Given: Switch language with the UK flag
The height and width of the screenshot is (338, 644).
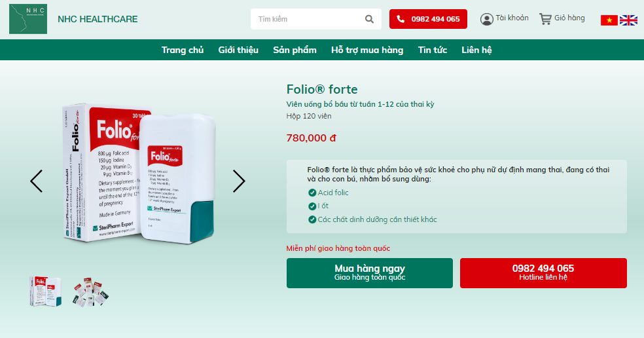Looking at the screenshot, I should coord(628,20).
